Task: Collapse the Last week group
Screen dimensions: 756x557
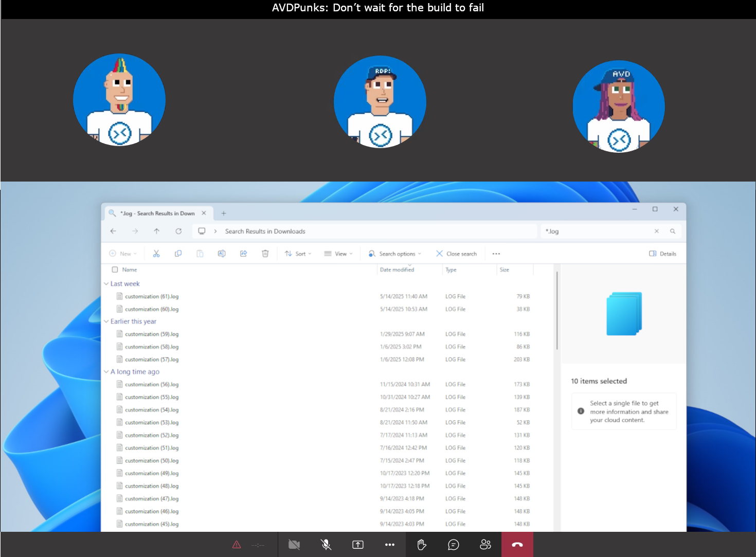Action: 106,283
